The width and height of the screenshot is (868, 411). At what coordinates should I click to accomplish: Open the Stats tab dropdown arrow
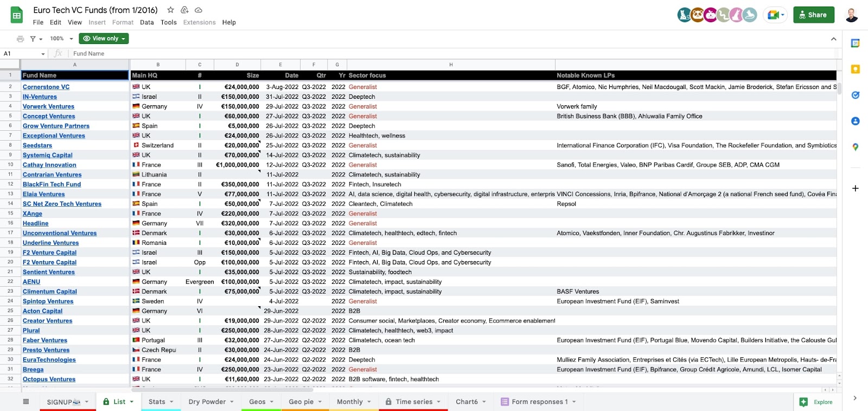171,402
